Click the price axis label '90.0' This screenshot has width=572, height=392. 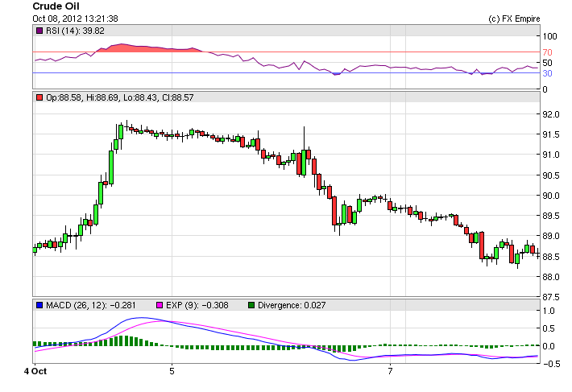click(x=551, y=196)
